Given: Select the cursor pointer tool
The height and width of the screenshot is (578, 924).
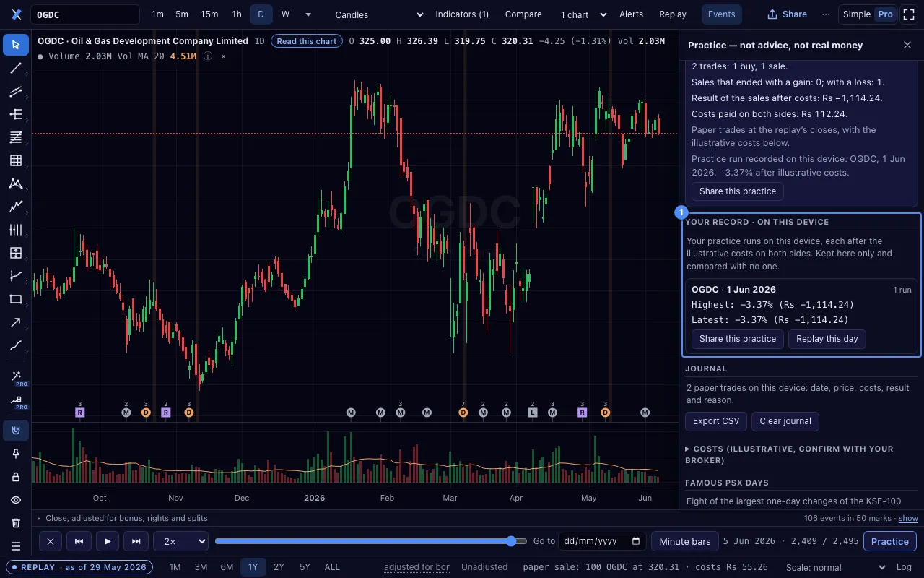Looking at the screenshot, I should 16,45.
